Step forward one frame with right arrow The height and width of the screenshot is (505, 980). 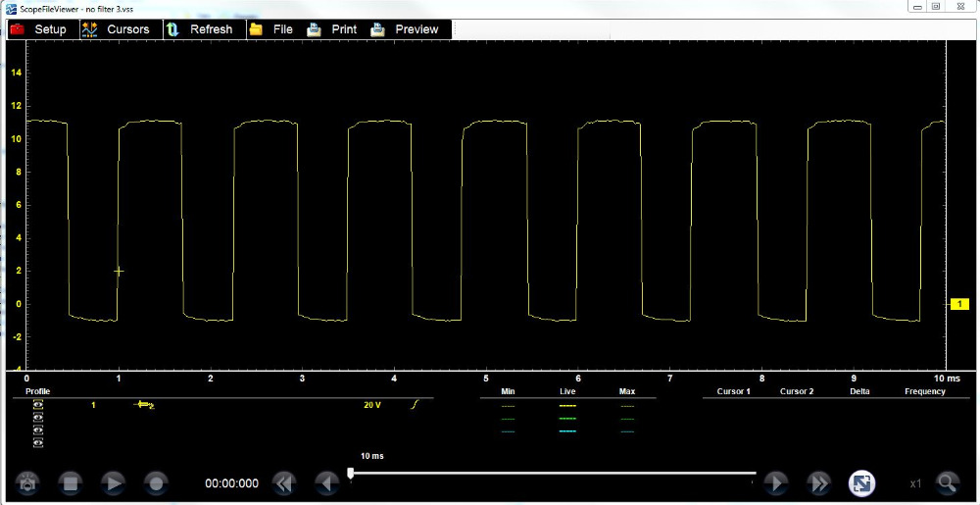click(x=775, y=482)
